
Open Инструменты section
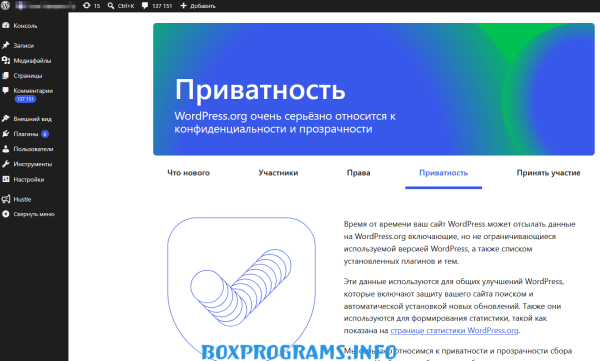point(34,164)
